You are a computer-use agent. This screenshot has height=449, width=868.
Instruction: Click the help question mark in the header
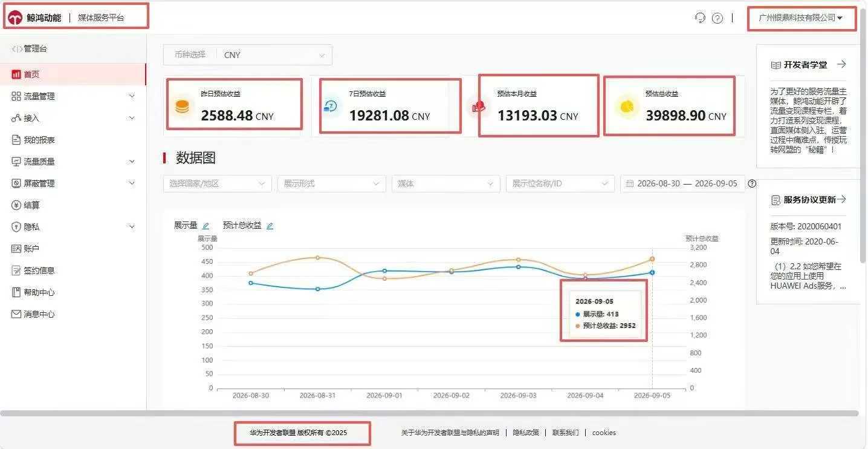point(717,18)
